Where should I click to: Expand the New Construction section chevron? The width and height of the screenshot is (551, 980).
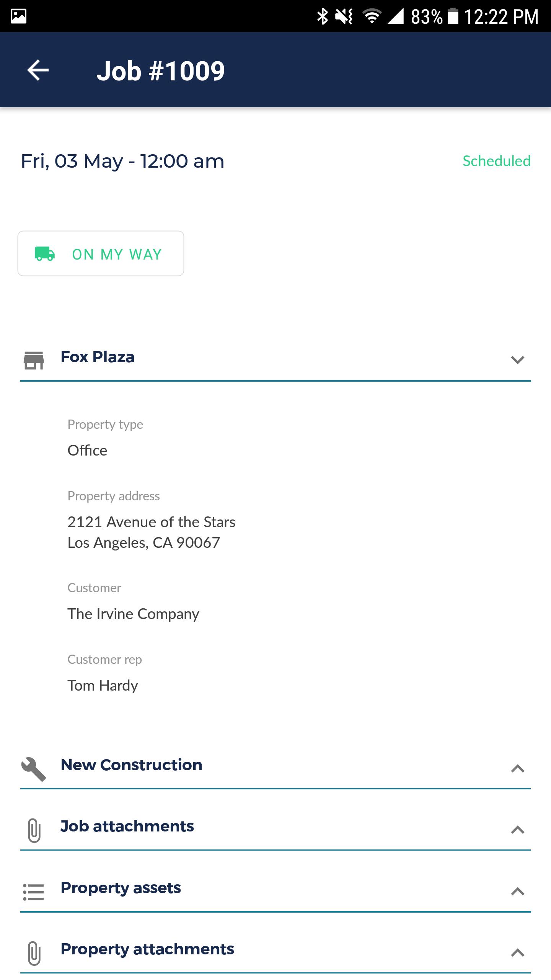coord(517,768)
